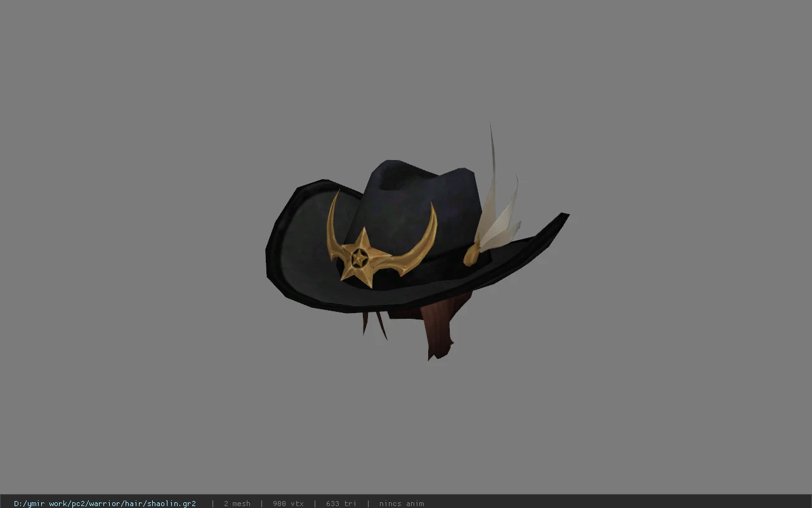This screenshot has height=508, width=812.
Task: Click the '900 vtx' vertex count
Action: point(288,504)
